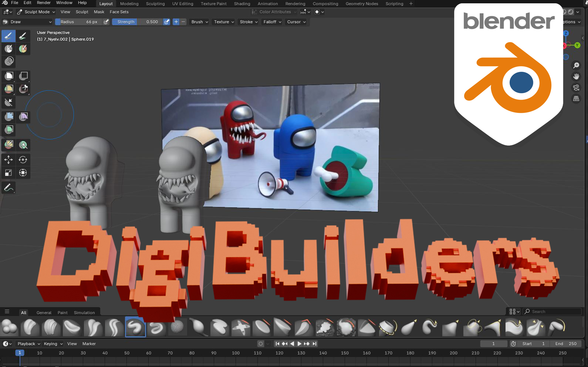The image size is (588, 367).
Task: Choose the Cloth Filter tool
Action: 23,117
